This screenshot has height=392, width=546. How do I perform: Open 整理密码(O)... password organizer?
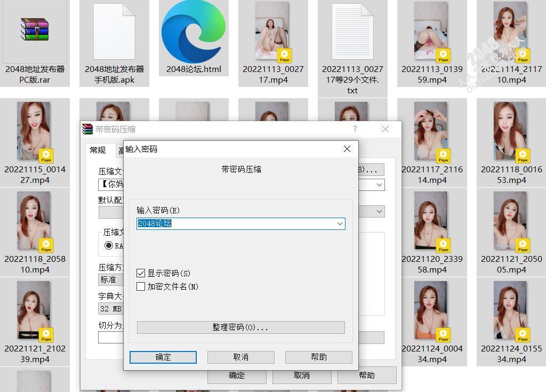coord(240,327)
